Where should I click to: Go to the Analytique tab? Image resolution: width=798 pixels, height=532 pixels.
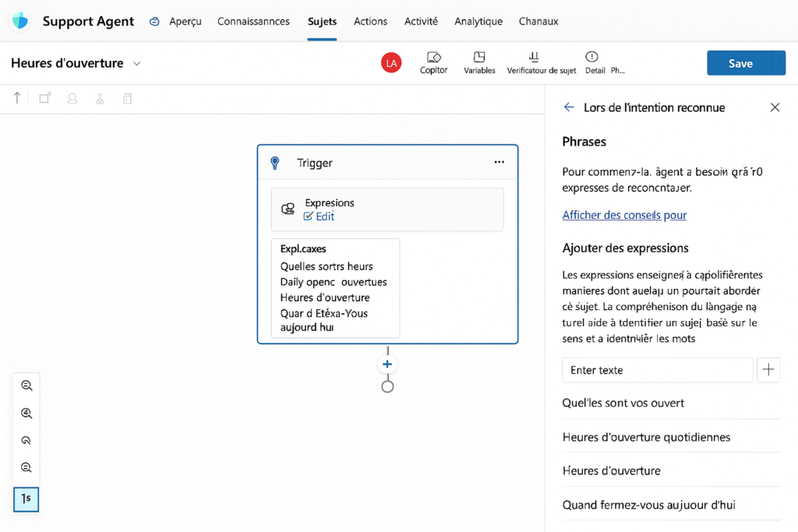[x=478, y=21]
